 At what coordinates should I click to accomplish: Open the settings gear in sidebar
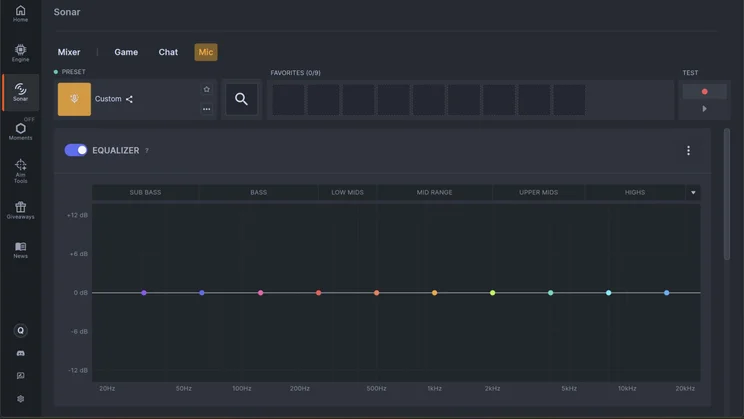click(20, 399)
